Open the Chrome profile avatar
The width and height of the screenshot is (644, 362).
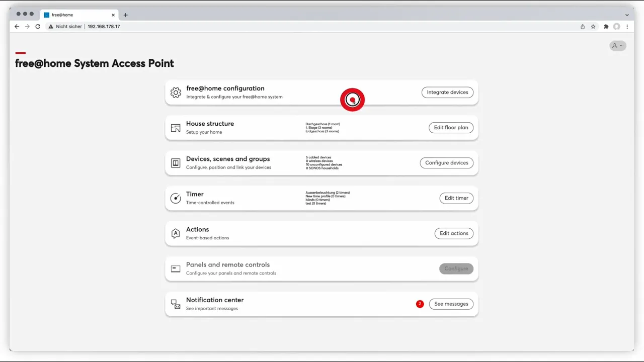click(616, 27)
